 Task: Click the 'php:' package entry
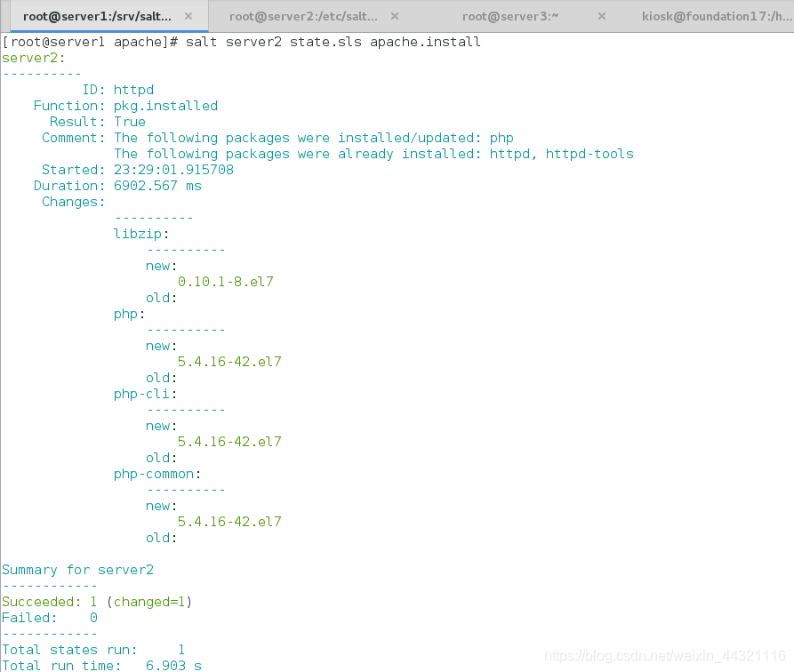[x=129, y=314]
